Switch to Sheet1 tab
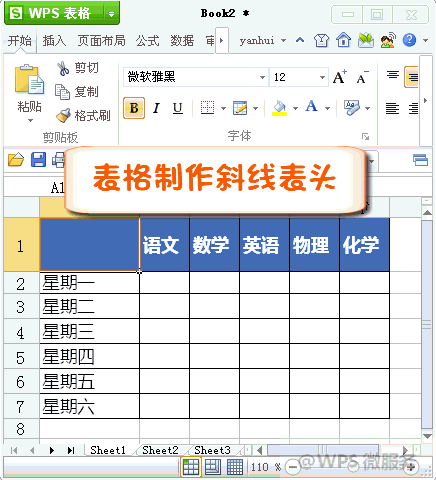Screen dimensions: 436x480 click(x=108, y=450)
